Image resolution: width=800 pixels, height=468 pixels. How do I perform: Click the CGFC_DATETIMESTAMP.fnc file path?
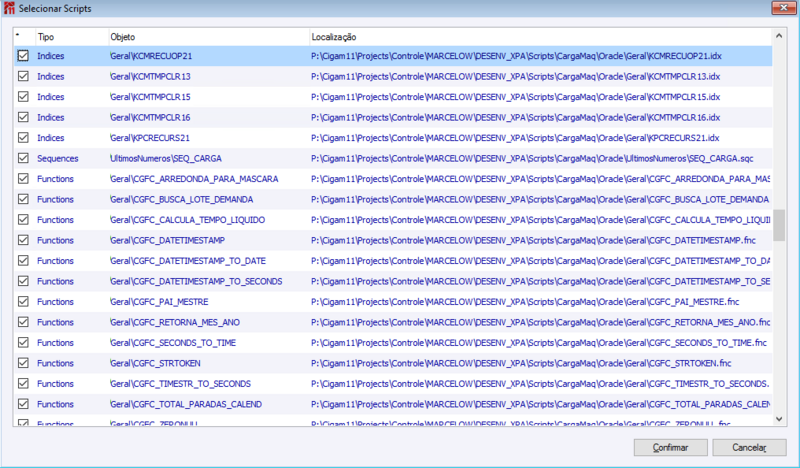[x=534, y=240]
